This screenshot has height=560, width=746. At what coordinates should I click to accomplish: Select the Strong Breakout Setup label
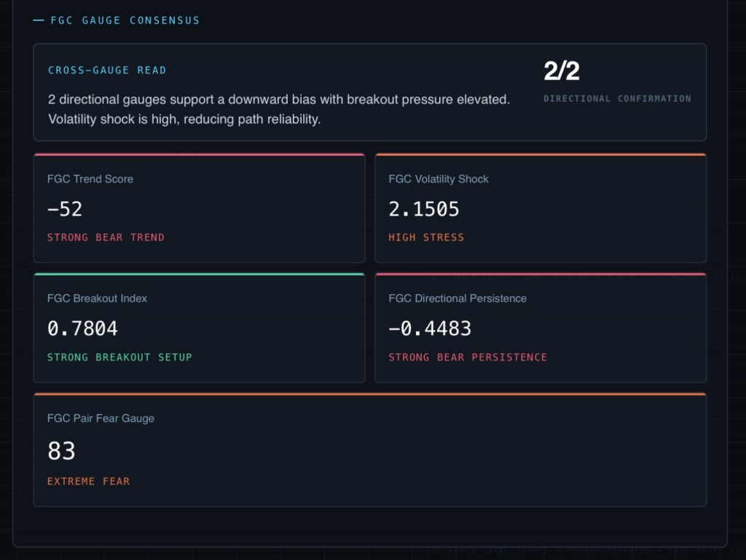(119, 357)
